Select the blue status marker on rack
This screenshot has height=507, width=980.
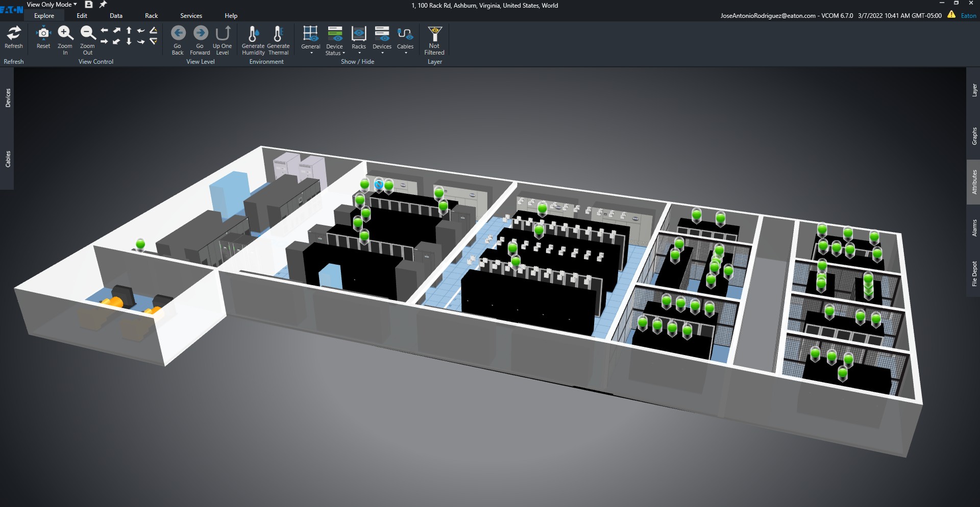click(x=379, y=184)
